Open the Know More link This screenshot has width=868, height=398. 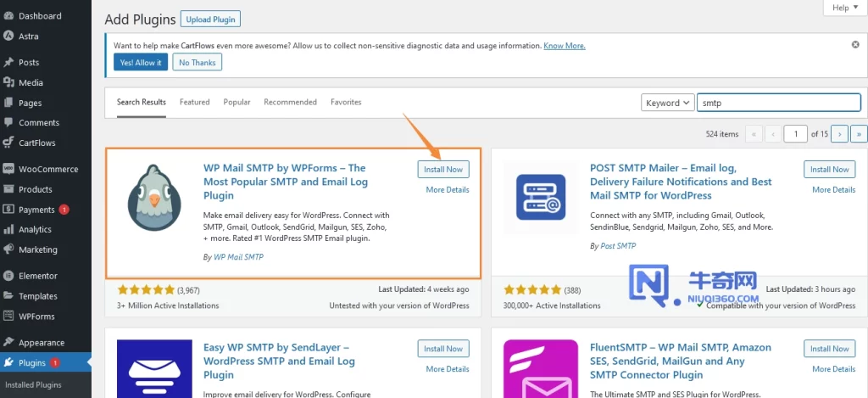click(x=564, y=46)
